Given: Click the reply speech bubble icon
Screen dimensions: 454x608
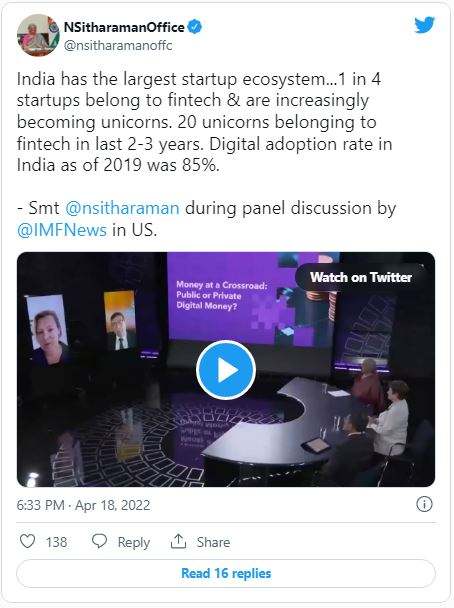Looking at the screenshot, I should pyautogui.click(x=99, y=541).
